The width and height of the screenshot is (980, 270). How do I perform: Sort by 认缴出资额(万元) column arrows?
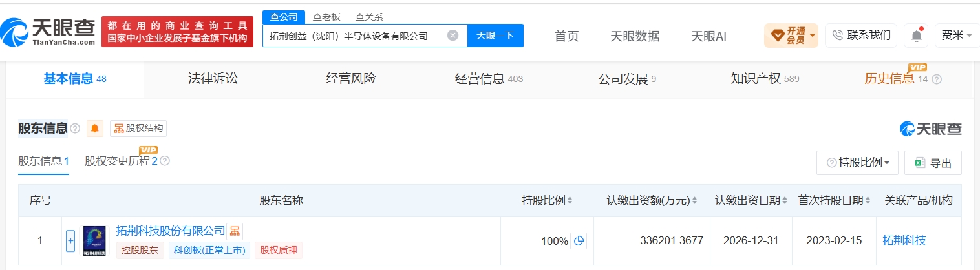694,201
